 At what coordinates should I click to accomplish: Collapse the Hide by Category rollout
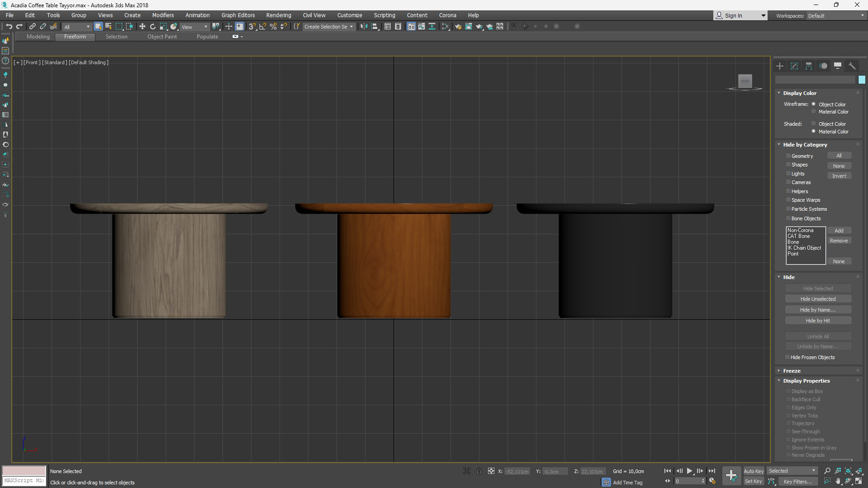tap(779, 145)
